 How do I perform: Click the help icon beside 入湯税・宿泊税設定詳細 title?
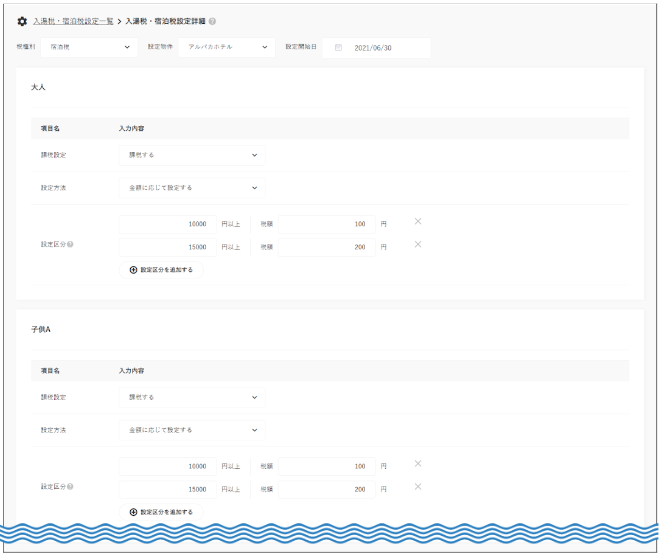pos(212,21)
